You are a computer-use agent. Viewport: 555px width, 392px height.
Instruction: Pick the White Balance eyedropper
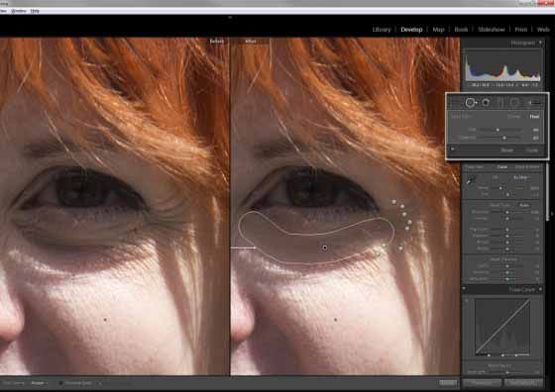[x=471, y=180]
